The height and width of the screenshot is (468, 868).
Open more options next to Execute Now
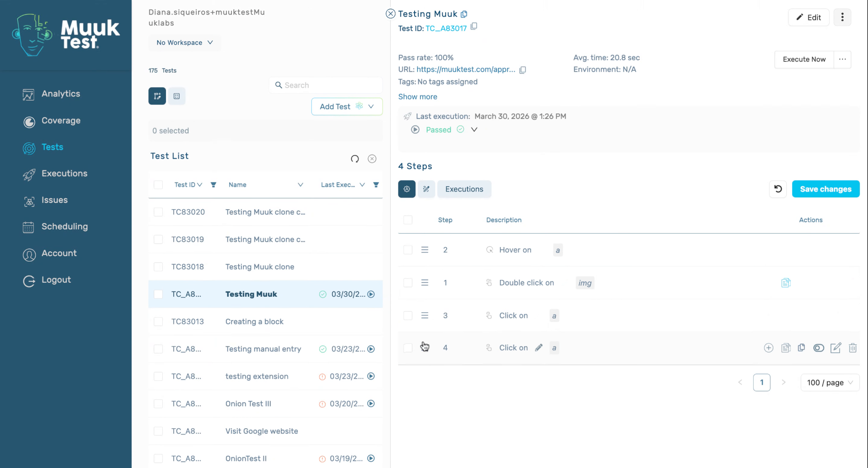tap(842, 59)
